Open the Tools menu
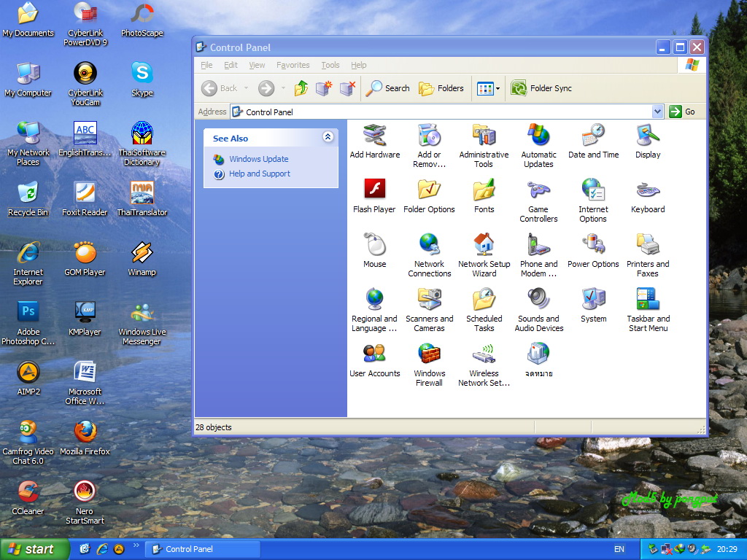 (x=330, y=65)
